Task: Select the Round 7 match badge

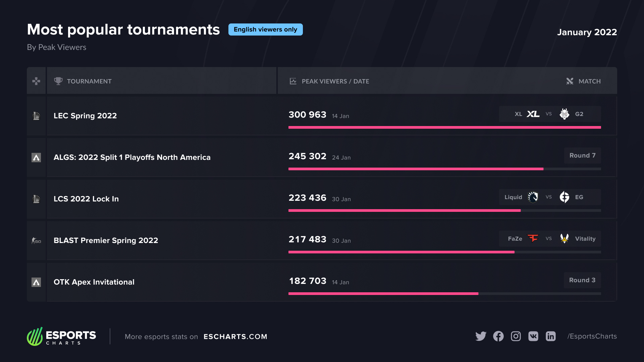Action: [582, 156]
